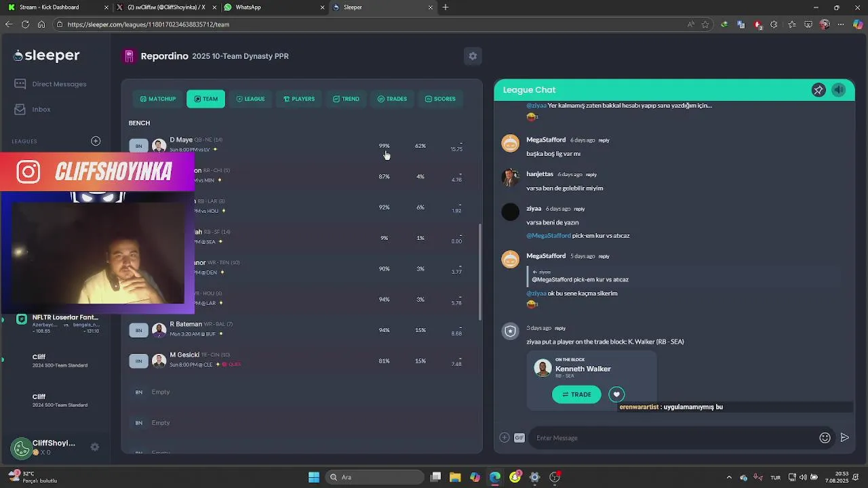868x488 pixels.
Task: Favorite this page with star icon
Action: pyautogui.click(x=705, y=24)
